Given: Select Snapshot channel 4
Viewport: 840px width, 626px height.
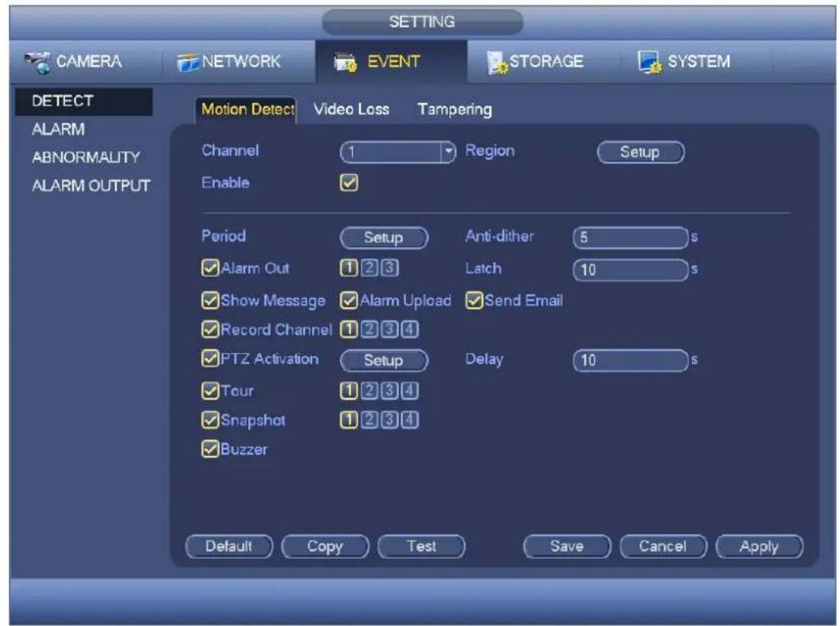Looking at the screenshot, I should coord(410,420).
